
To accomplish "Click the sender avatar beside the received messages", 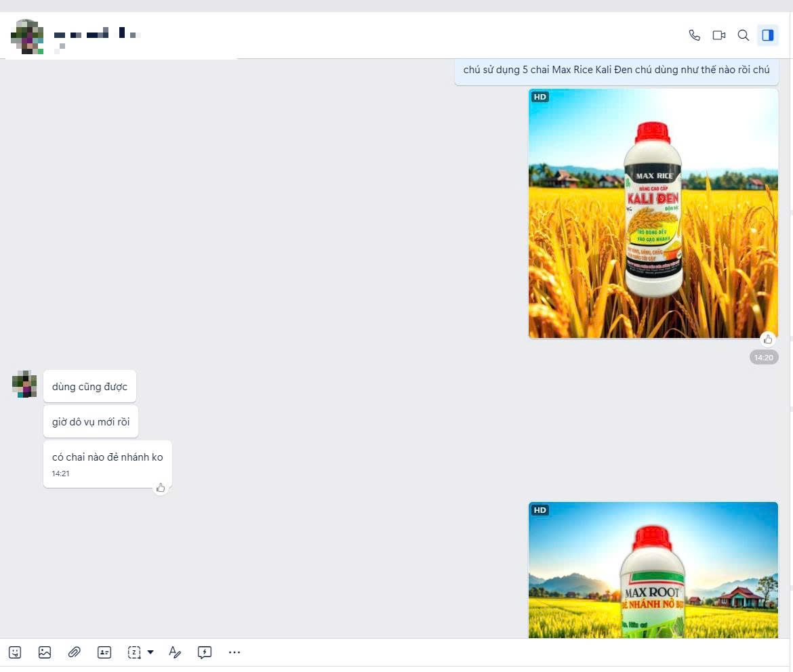I will [x=24, y=384].
